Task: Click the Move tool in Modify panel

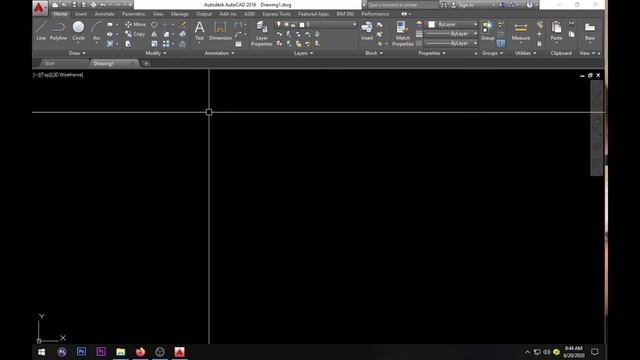Action: (x=135, y=24)
